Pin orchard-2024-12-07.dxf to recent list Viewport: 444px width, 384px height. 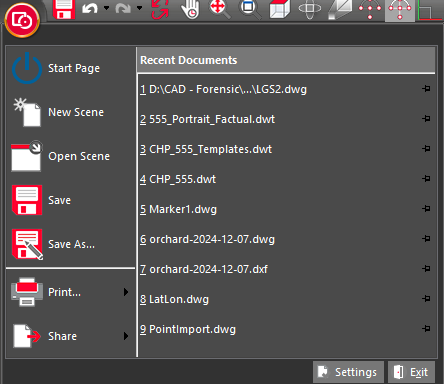(x=426, y=269)
